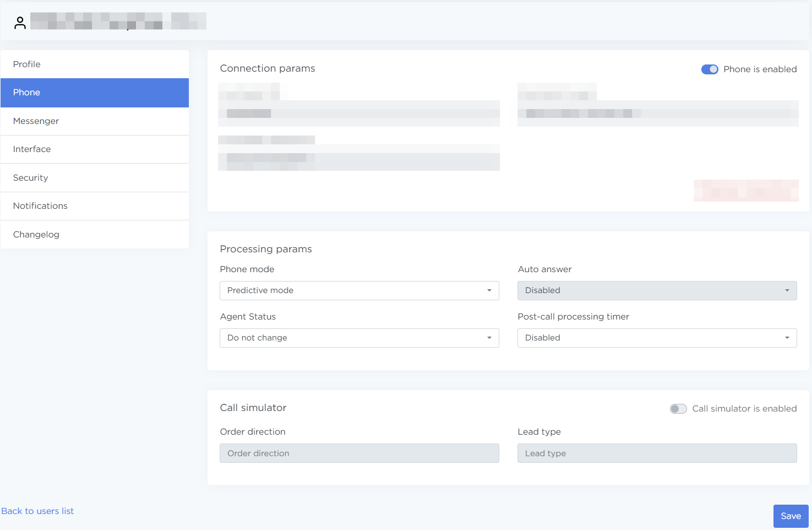The image size is (812, 530).
Task: Open Post-call processing timer dropdown
Action: [x=657, y=338]
